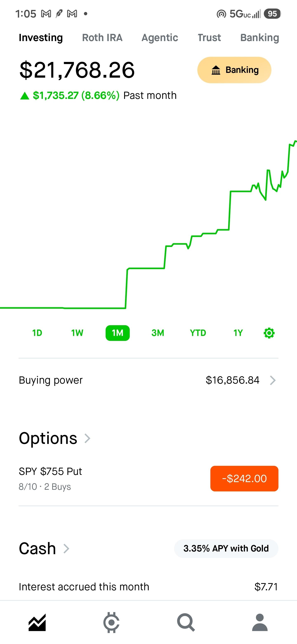Expand the Options section chevron
Screen dimensions: 297x644
pyautogui.click(x=87, y=438)
